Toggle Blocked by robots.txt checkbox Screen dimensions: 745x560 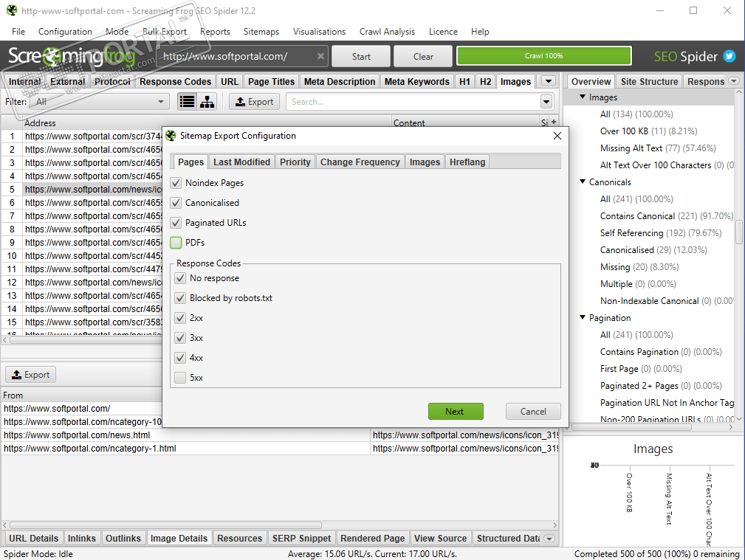(x=180, y=298)
